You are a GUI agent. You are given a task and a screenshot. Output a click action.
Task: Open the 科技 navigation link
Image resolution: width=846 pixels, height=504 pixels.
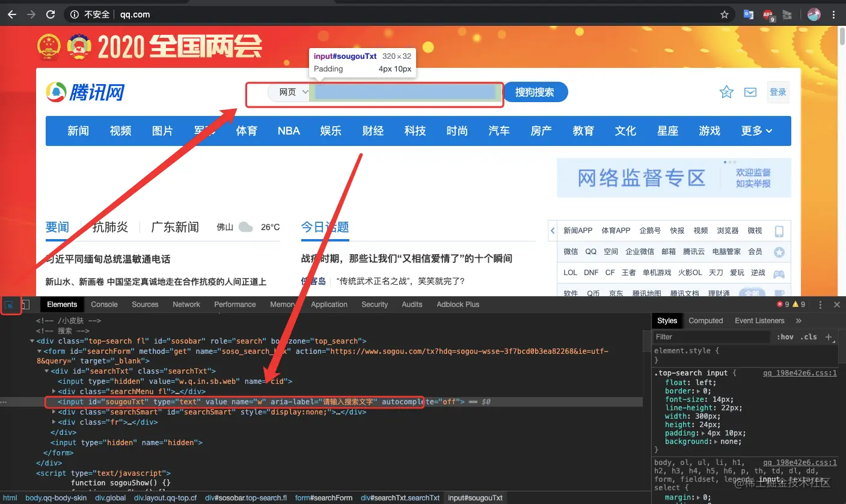(415, 131)
